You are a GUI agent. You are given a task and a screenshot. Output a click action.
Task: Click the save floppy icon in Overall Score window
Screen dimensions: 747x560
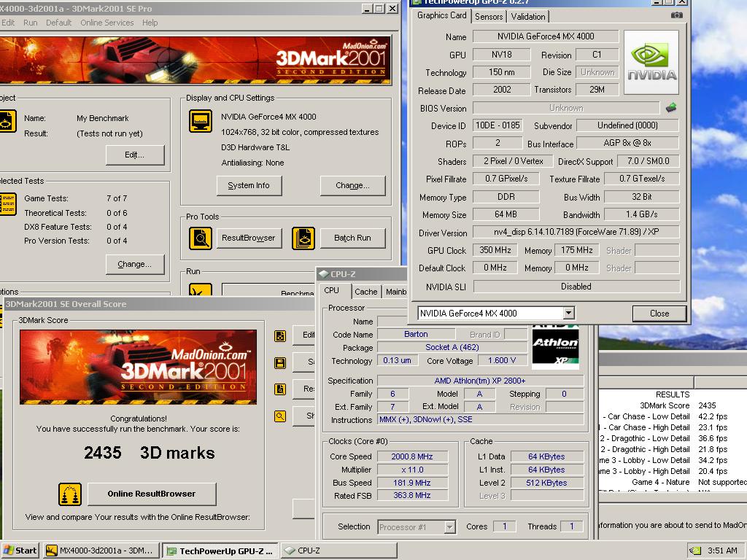280,363
